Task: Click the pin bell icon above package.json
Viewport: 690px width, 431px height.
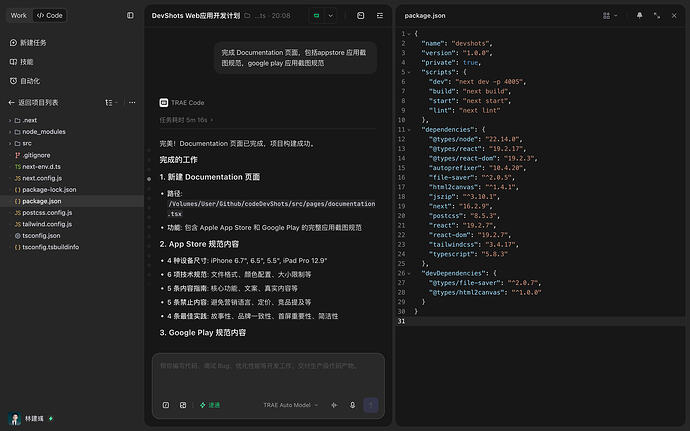Action: tap(639, 15)
